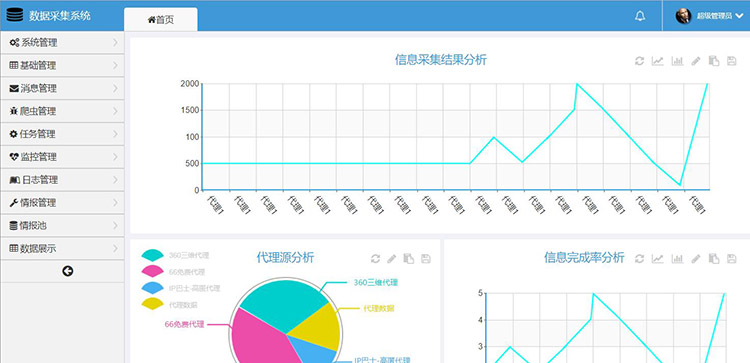
Task: Click data view icon on 代理源分析 chart
Action: (408, 259)
